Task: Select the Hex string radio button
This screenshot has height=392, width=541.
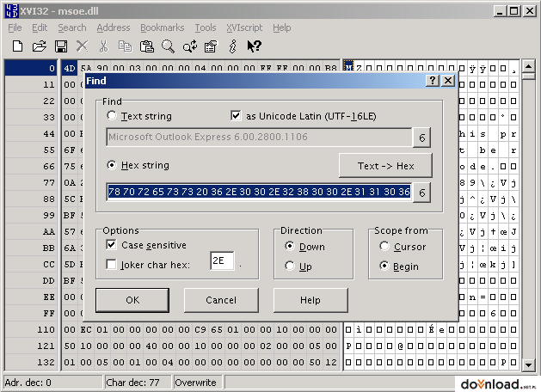Action: (x=112, y=165)
